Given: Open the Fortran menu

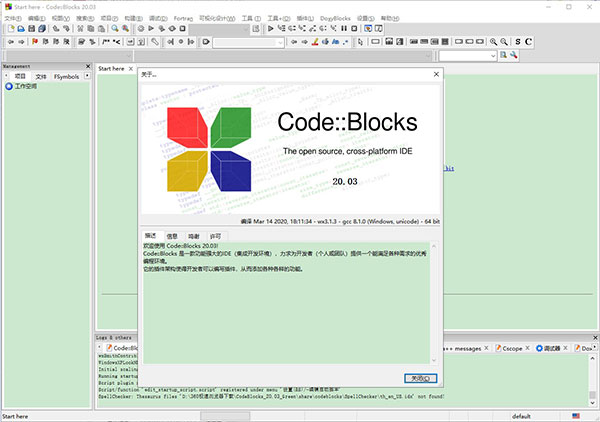Looking at the screenshot, I should [x=183, y=18].
